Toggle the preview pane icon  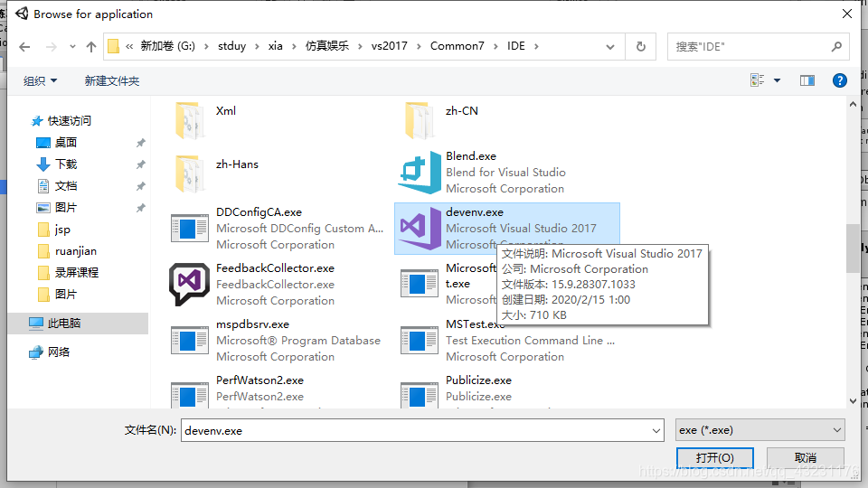coord(807,80)
